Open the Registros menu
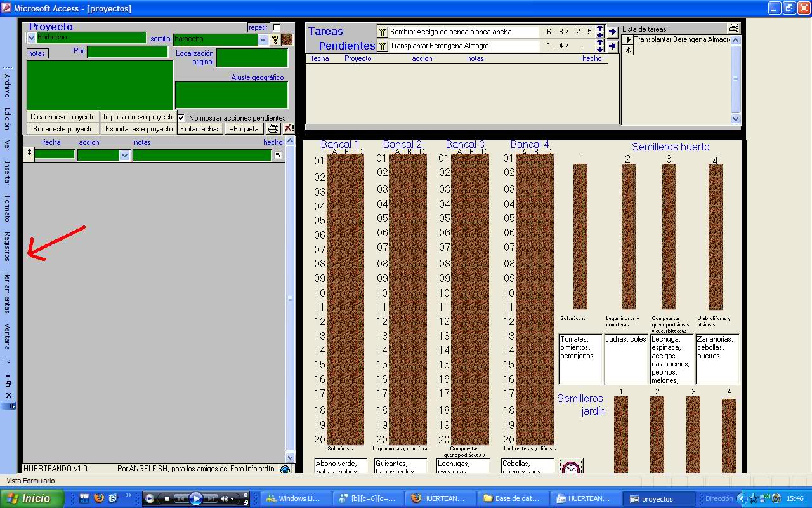This screenshot has height=508, width=812. pyautogui.click(x=7, y=246)
